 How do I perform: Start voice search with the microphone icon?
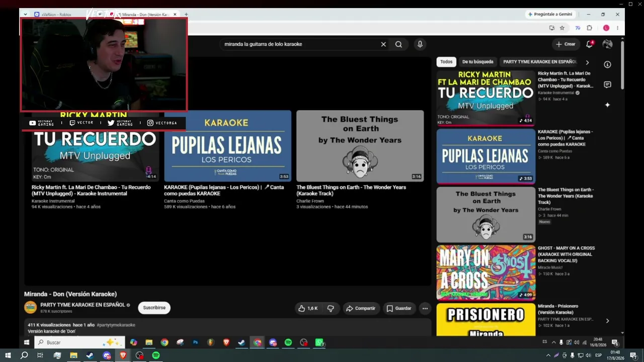click(x=420, y=44)
